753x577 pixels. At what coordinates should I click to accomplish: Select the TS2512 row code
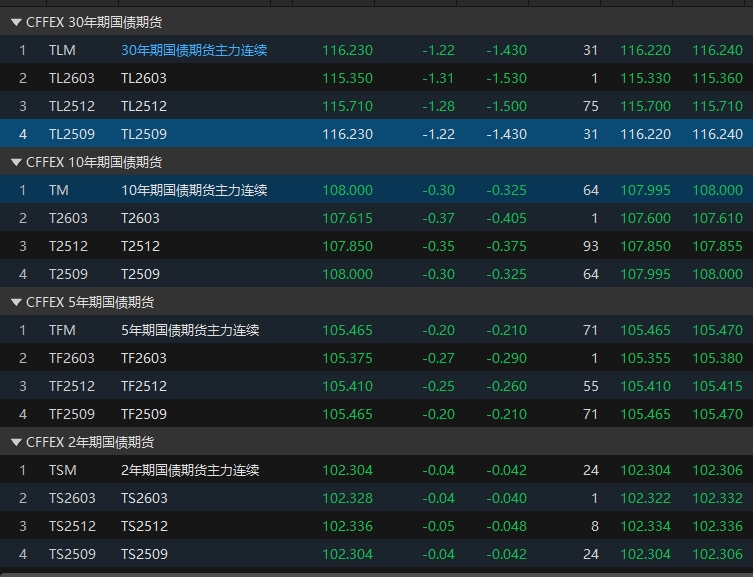click(x=72, y=526)
